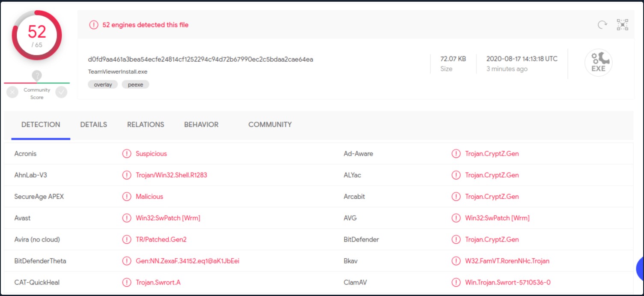The height and width of the screenshot is (296, 644).
Task: Click the Gen:NN.ZexaF.34152 detection result
Action: tap(188, 261)
